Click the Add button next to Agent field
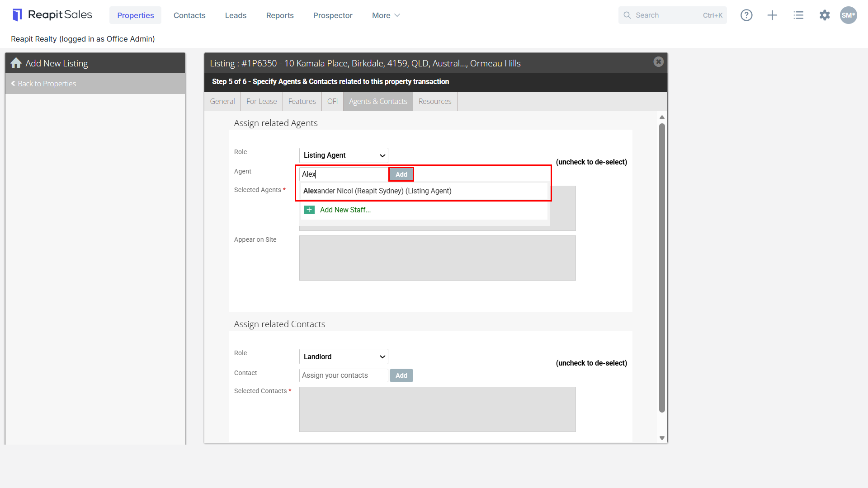Image resolution: width=868 pixels, height=488 pixels. 401,174
